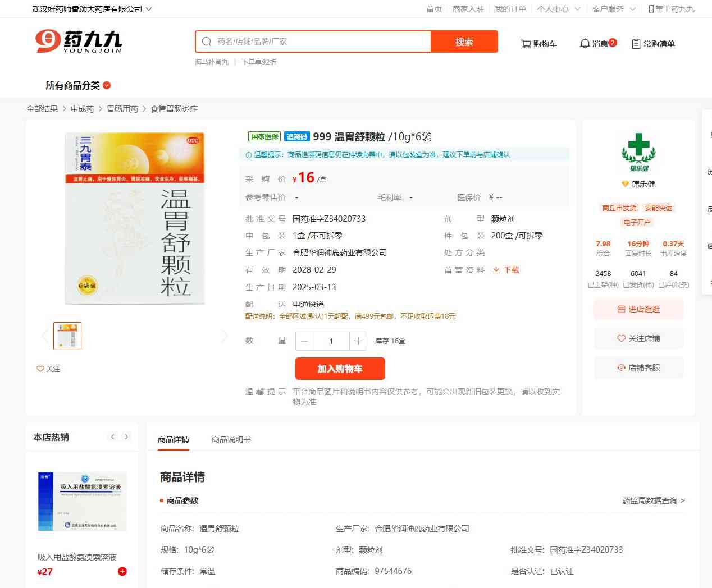Toggle product favorite with the 关注 heart
Screen dimensions: 712x588
tap(48, 369)
